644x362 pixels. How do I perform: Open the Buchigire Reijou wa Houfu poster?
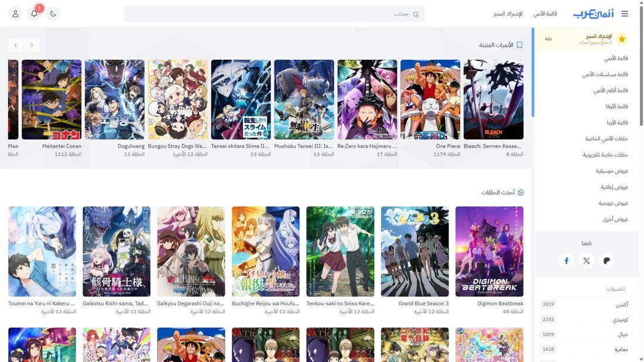266,251
